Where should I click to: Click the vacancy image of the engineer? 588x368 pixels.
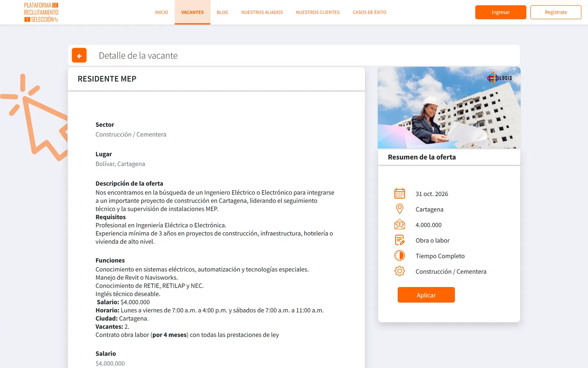449,108
